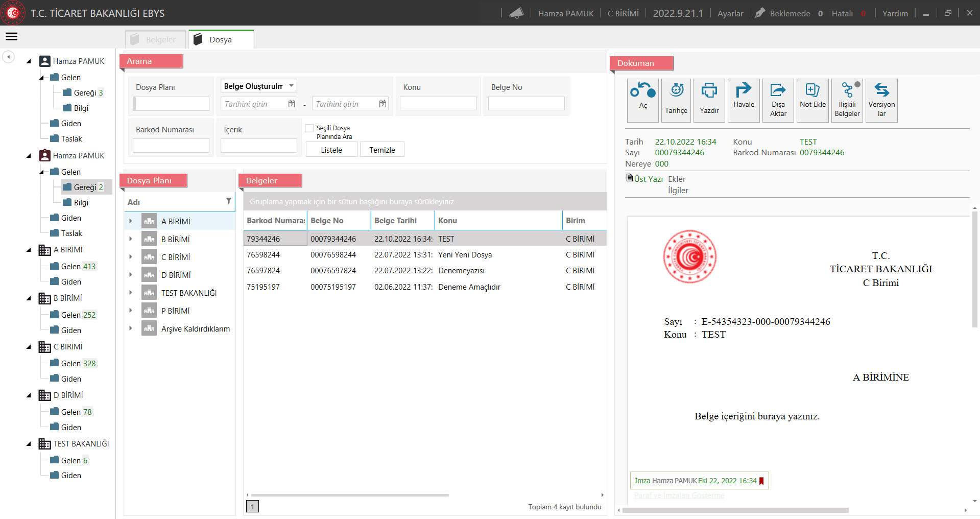Viewport: 980px width, 519px height.
Task: Click the document preview vertical scrollbar
Action: pyautogui.click(x=974, y=269)
